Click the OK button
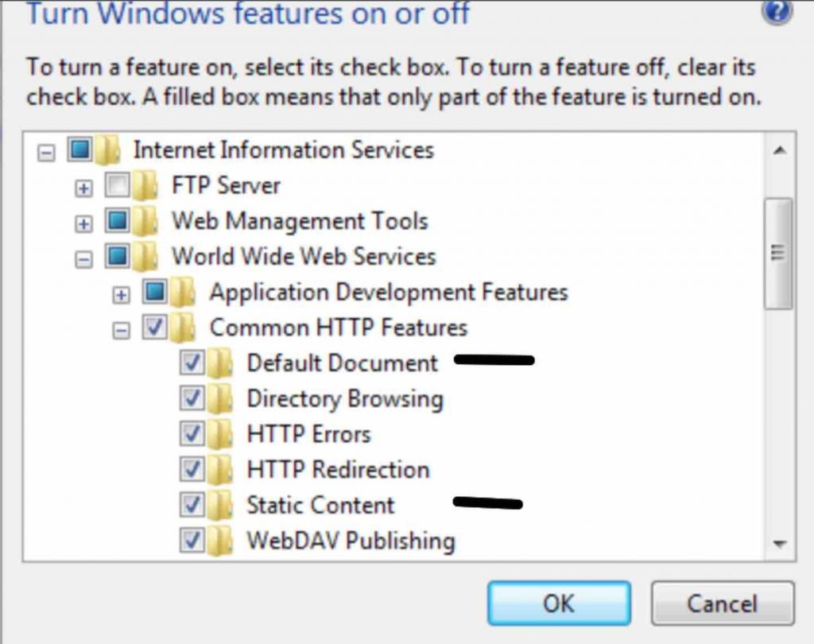The image size is (814, 644). (559, 603)
